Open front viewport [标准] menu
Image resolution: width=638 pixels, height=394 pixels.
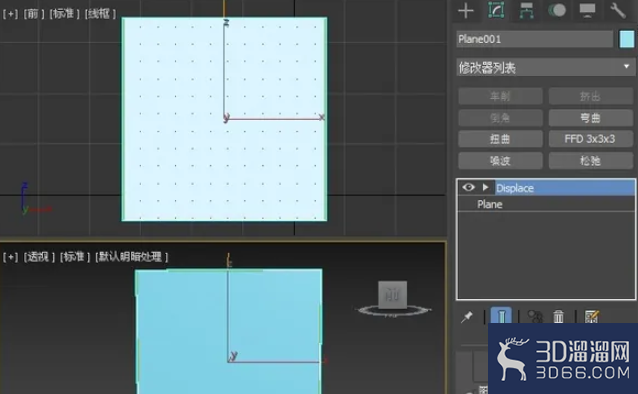coord(64,14)
